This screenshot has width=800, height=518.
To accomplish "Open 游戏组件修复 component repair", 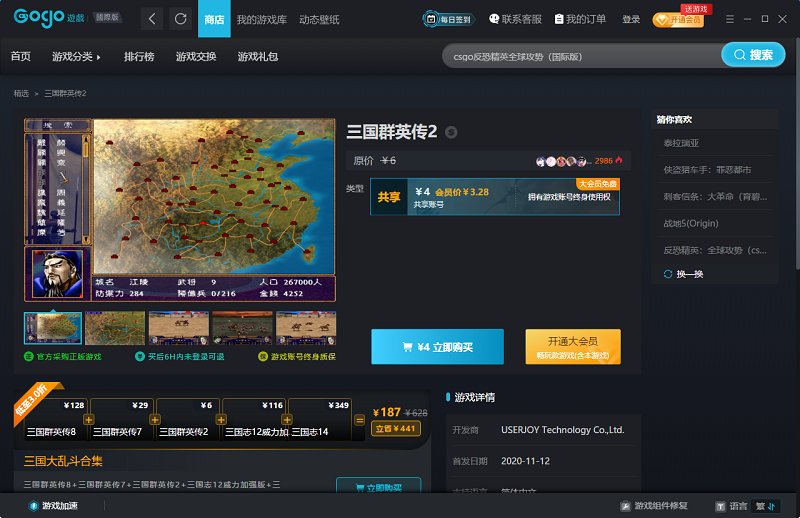I will [x=655, y=506].
